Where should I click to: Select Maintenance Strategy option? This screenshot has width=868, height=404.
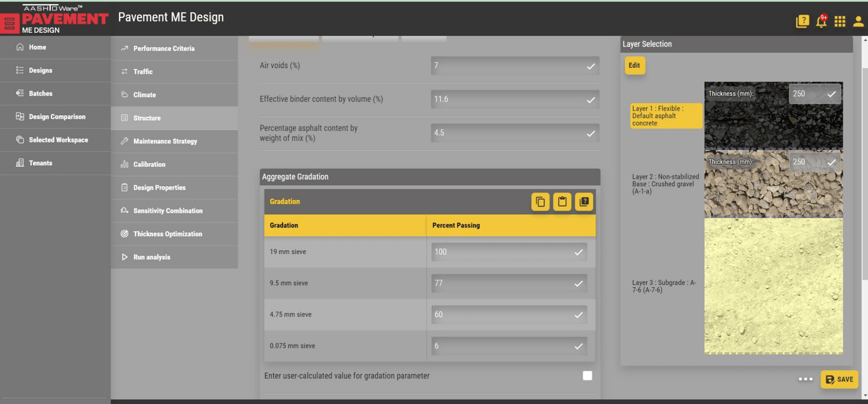[x=174, y=141]
